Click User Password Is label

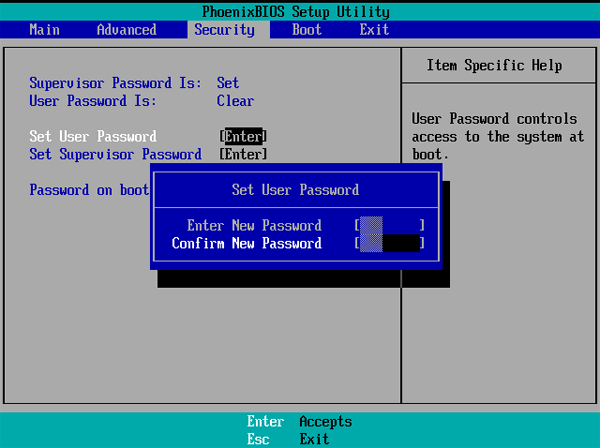point(93,101)
